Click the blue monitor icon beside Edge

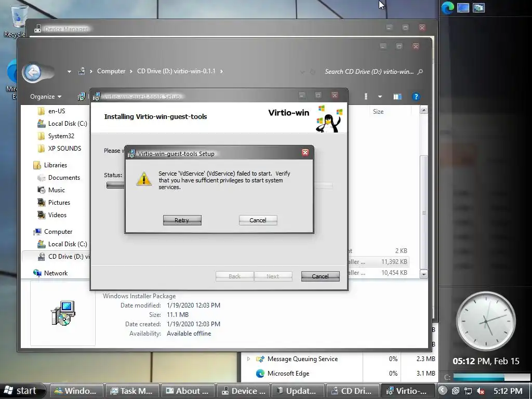[x=463, y=8]
